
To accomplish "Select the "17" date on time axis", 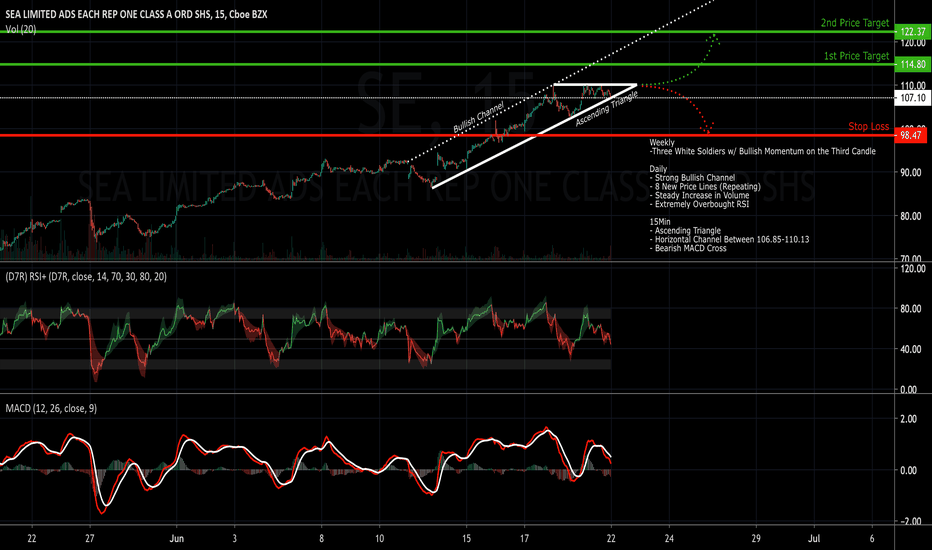I will (x=524, y=539).
